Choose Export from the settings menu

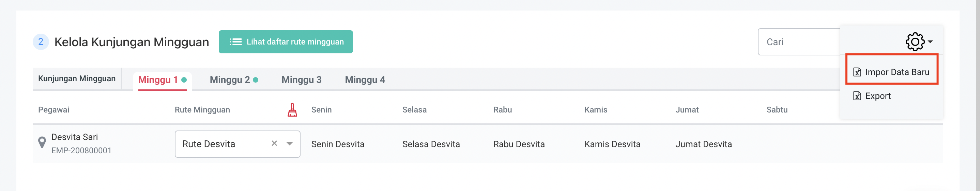click(x=878, y=96)
